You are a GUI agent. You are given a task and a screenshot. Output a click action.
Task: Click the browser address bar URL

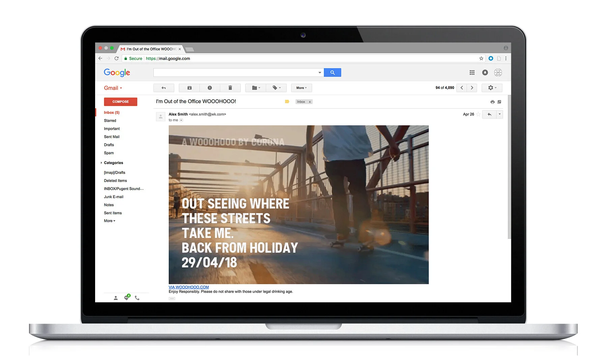click(x=168, y=58)
